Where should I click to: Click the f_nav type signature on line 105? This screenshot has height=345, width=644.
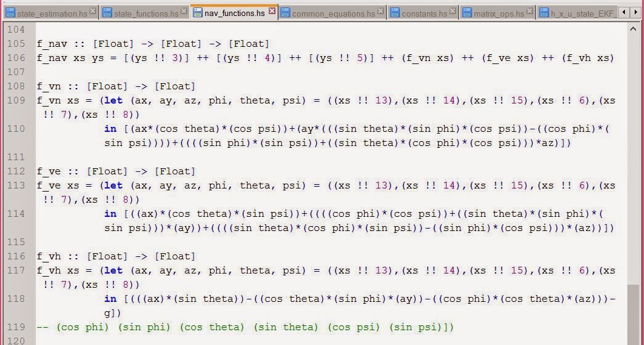click(x=153, y=44)
